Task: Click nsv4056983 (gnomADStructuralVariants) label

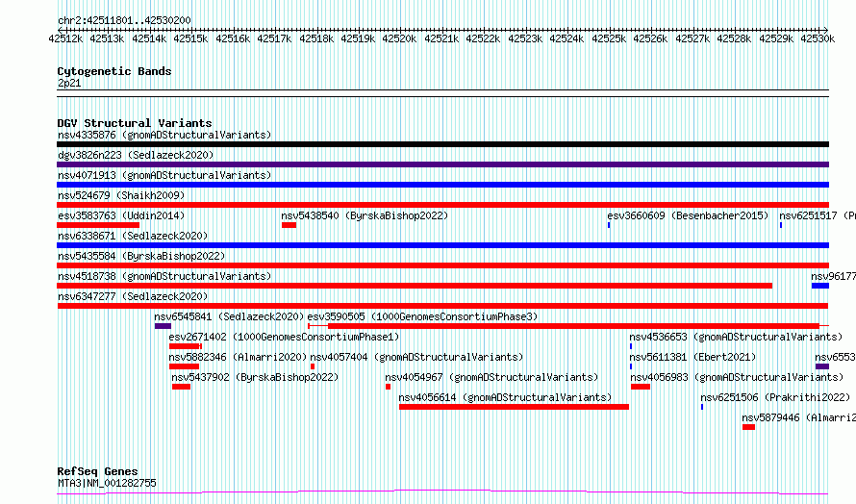Action: 737,377
